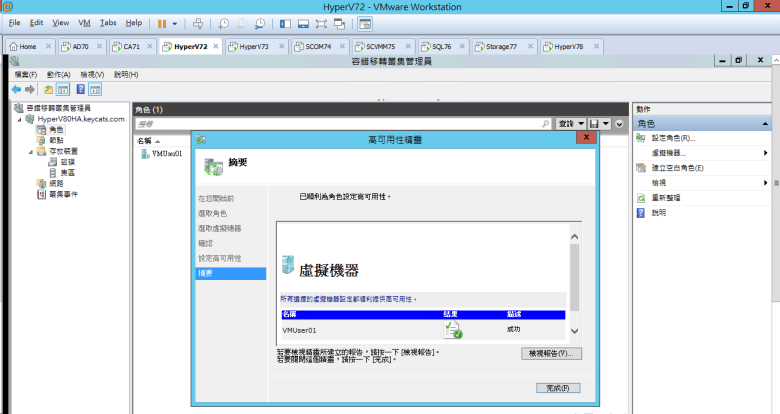Open the 查詢 query dropdown
The width and height of the screenshot is (780, 414).
(x=571, y=123)
